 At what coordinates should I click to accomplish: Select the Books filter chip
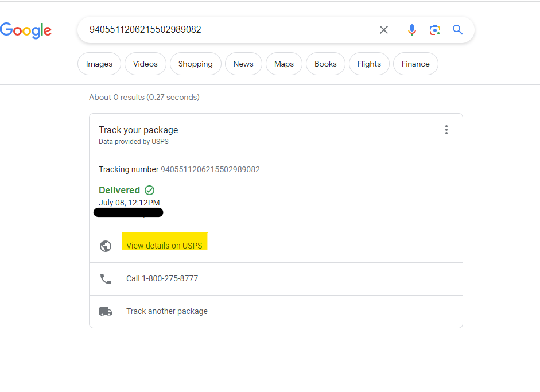325,64
